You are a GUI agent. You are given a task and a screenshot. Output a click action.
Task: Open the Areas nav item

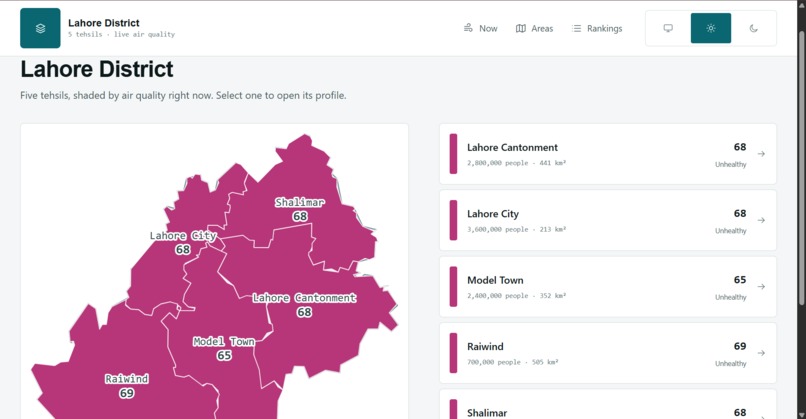click(535, 28)
